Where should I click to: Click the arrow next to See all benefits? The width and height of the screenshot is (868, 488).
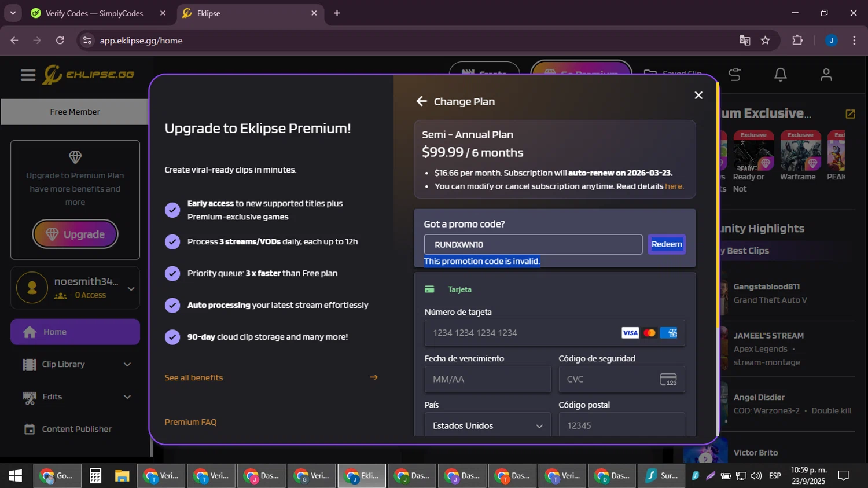point(374,377)
